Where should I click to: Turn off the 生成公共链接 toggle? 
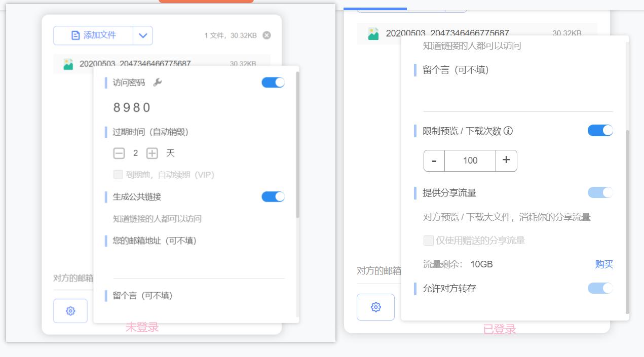pyautogui.click(x=273, y=196)
